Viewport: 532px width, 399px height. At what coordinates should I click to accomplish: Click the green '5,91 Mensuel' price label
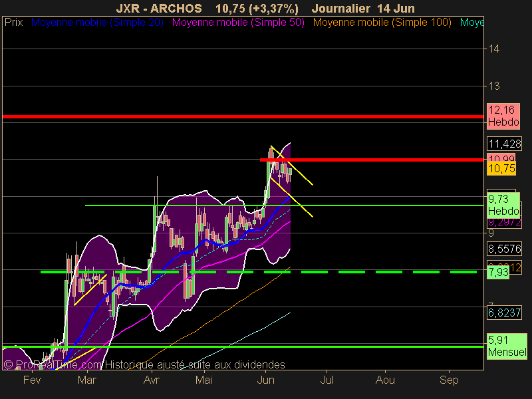coord(507,346)
